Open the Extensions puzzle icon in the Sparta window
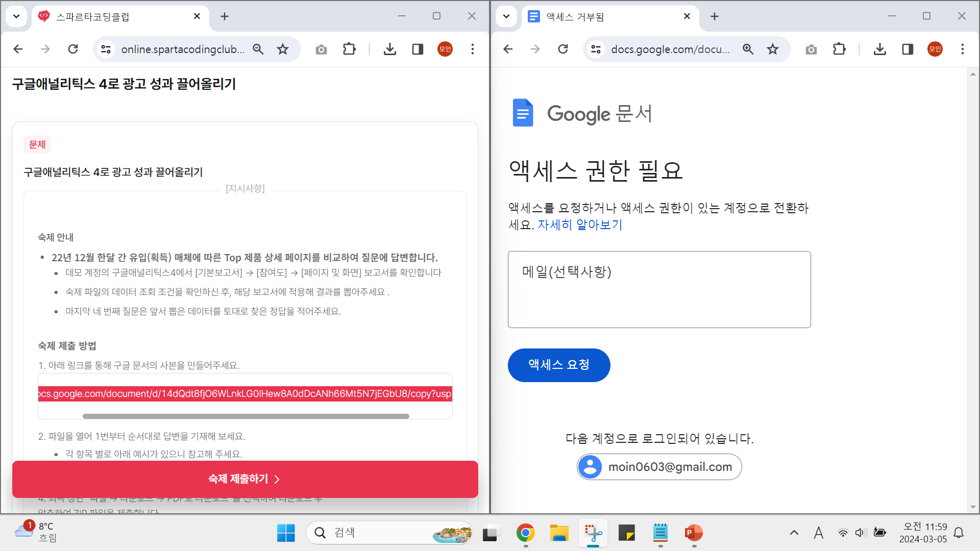 [349, 49]
